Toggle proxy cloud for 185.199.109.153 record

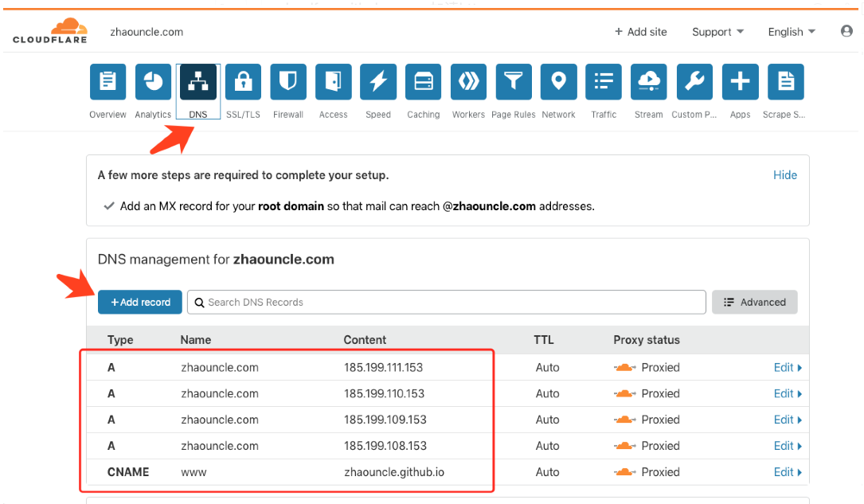pos(625,420)
